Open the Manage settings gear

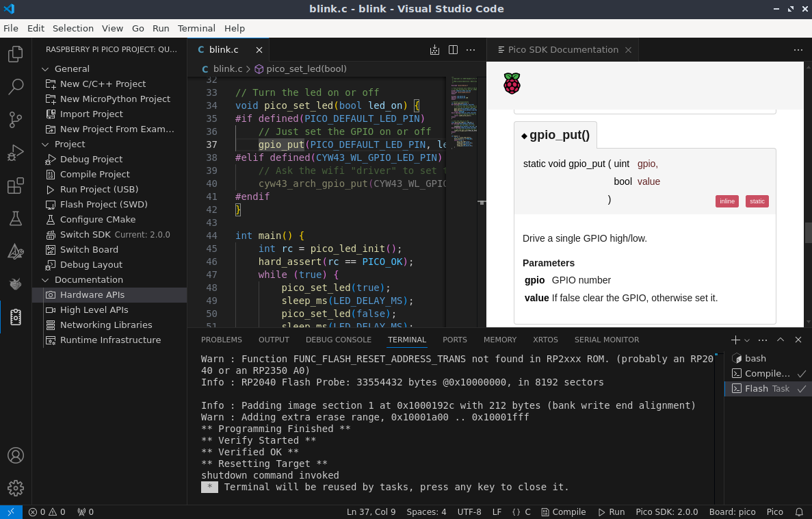click(16, 488)
